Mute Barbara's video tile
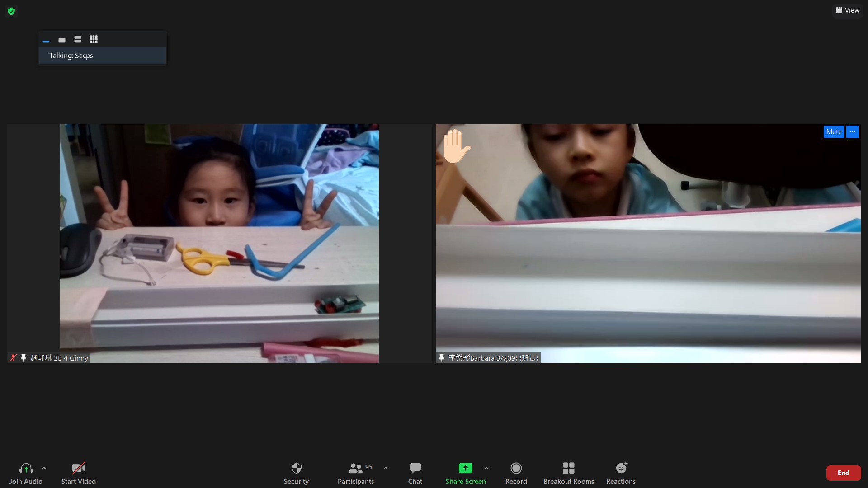 click(x=834, y=132)
